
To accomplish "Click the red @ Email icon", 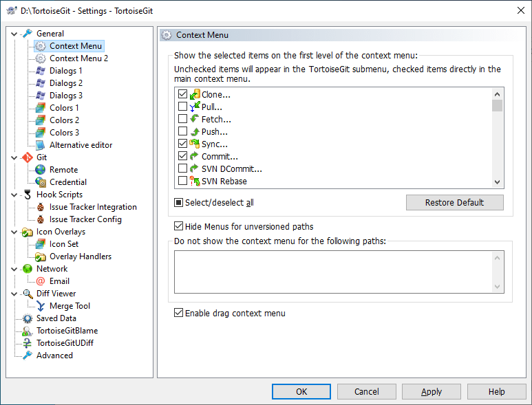I will click(41, 281).
